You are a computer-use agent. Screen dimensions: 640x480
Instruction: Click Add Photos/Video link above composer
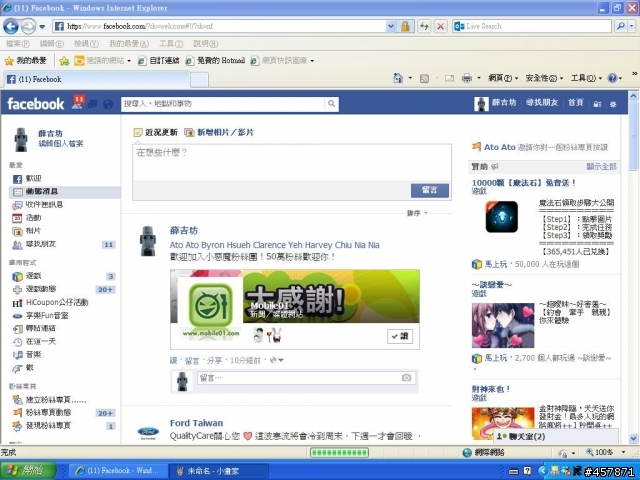[x=219, y=132]
